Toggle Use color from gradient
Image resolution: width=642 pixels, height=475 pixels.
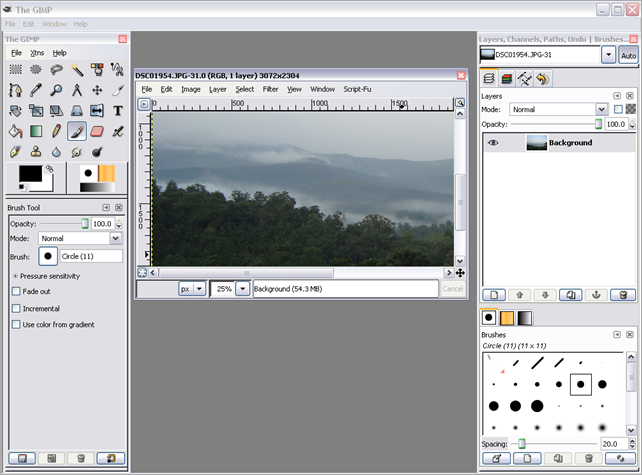pos(16,324)
